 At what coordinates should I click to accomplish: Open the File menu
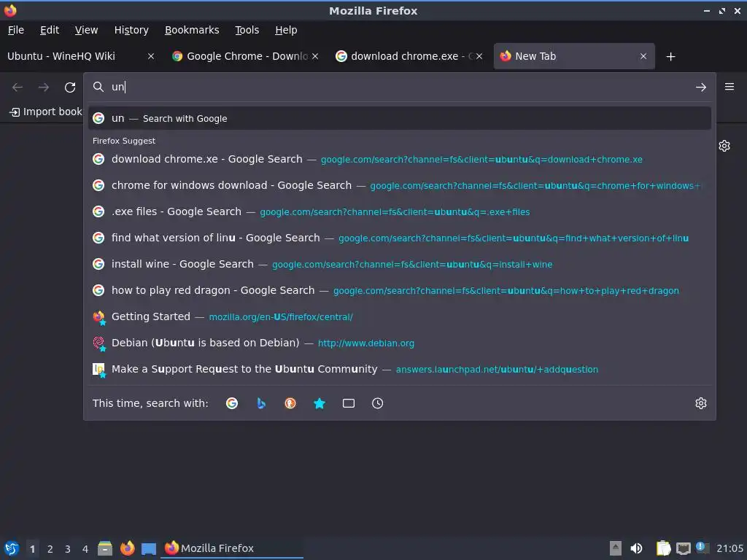[16, 30]
